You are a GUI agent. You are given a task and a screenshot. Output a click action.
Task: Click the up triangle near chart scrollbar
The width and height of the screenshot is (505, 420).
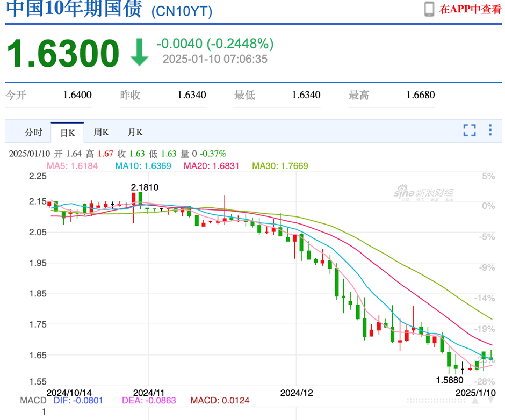pyautogui.click(x=475, y=400)
